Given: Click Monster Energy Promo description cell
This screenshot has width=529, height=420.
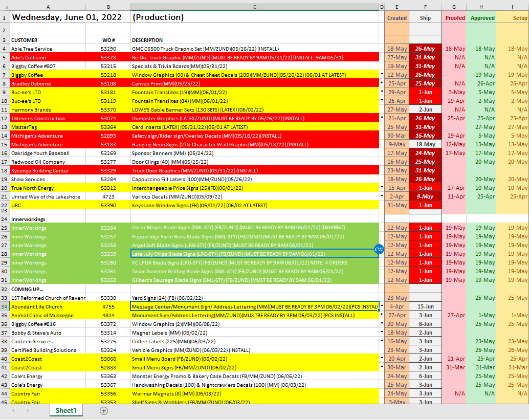Looking at the screenshot, I should pyautogui.click(x=255, y=376).
